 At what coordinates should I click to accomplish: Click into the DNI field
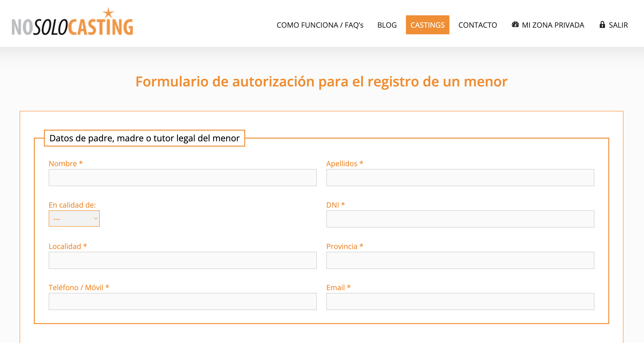point(460,219)
